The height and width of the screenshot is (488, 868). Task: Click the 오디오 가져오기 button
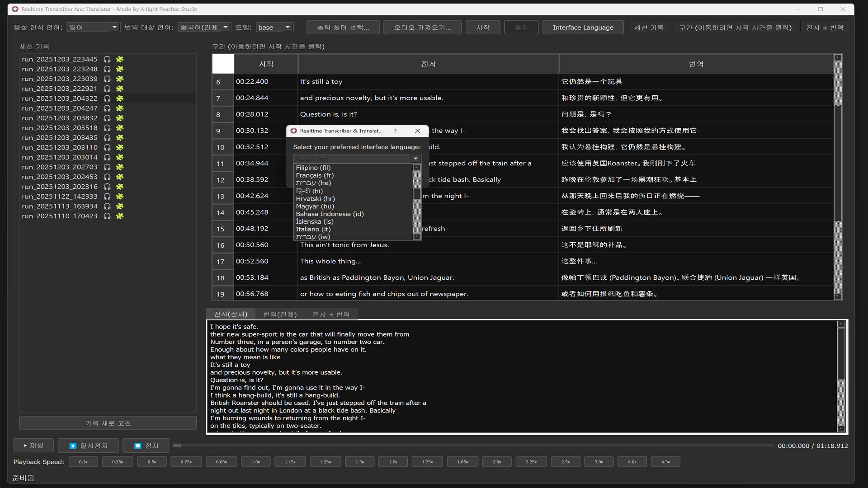(422, 27)
